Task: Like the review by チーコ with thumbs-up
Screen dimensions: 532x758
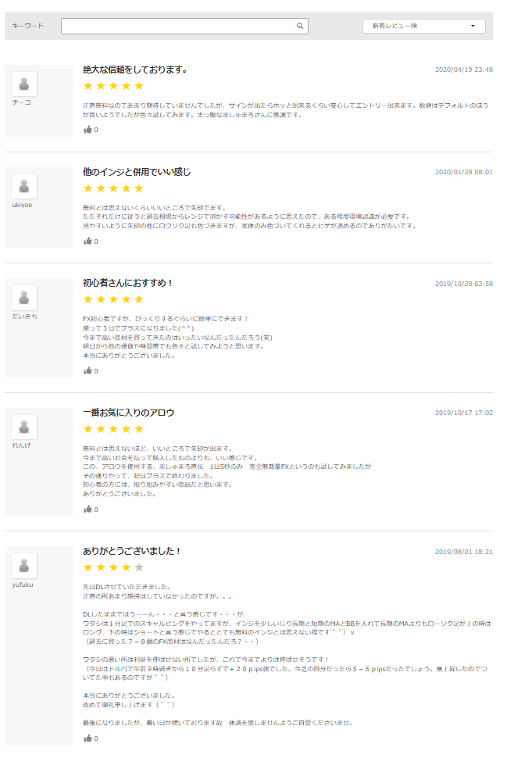Action: [x=88, y=130]
